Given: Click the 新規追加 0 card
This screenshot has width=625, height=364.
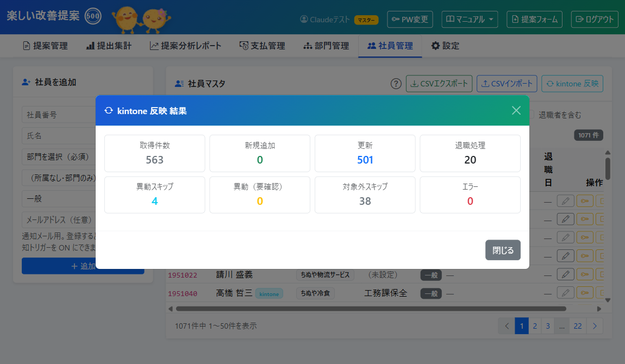Looking at the screenshot, I should click(260, 153).
